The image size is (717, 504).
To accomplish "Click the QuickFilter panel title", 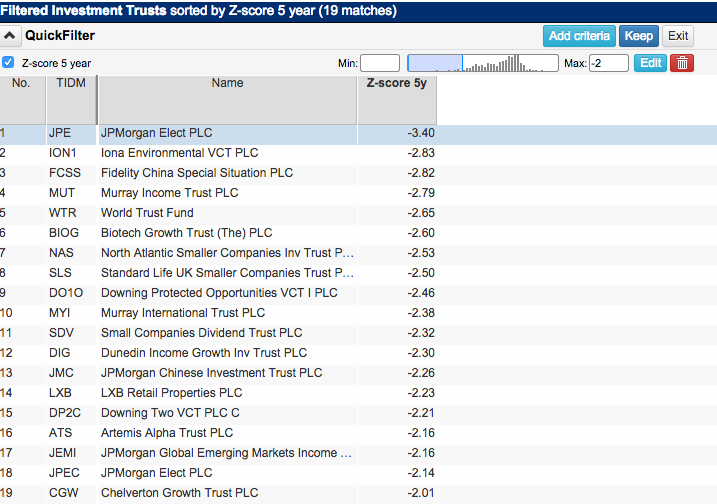I will click(x=60, y=36).
